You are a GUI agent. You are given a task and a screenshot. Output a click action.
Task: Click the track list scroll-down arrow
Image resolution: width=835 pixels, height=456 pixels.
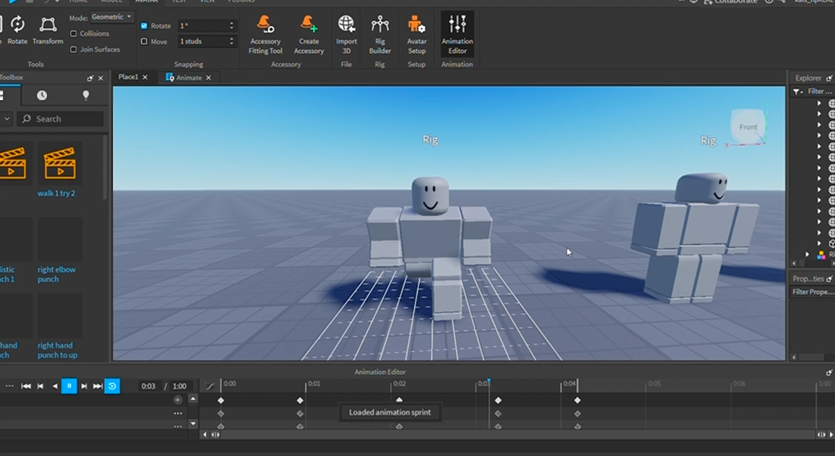click(x=193, y=424)
